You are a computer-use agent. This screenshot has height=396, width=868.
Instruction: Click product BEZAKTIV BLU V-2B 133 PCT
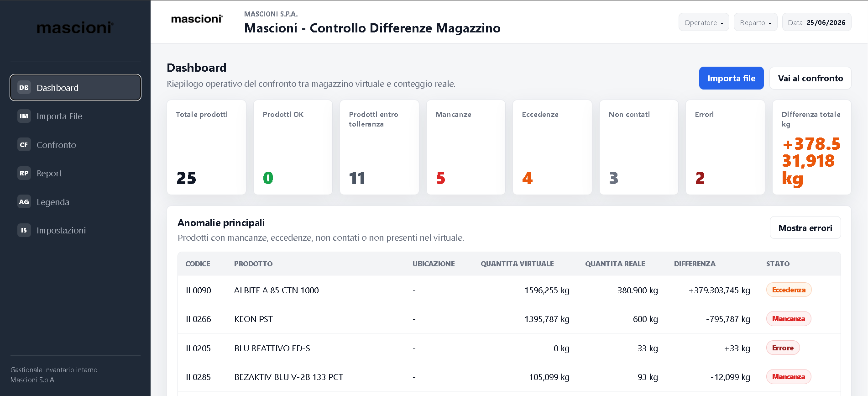pos(288,377)
